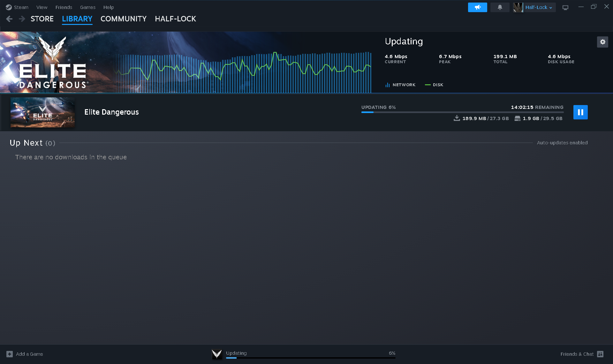The height and width of the screenshot is (364, 613).
Task: Click the Updating heading text
Action: 404,42
